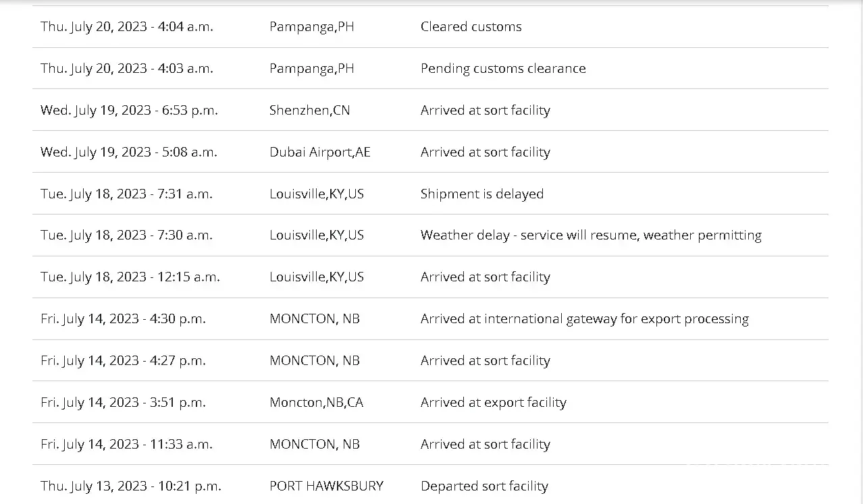Screen dimensions: 863x504
Task: Click the "Shipment is delayed" status
Action: click(481, 194)
